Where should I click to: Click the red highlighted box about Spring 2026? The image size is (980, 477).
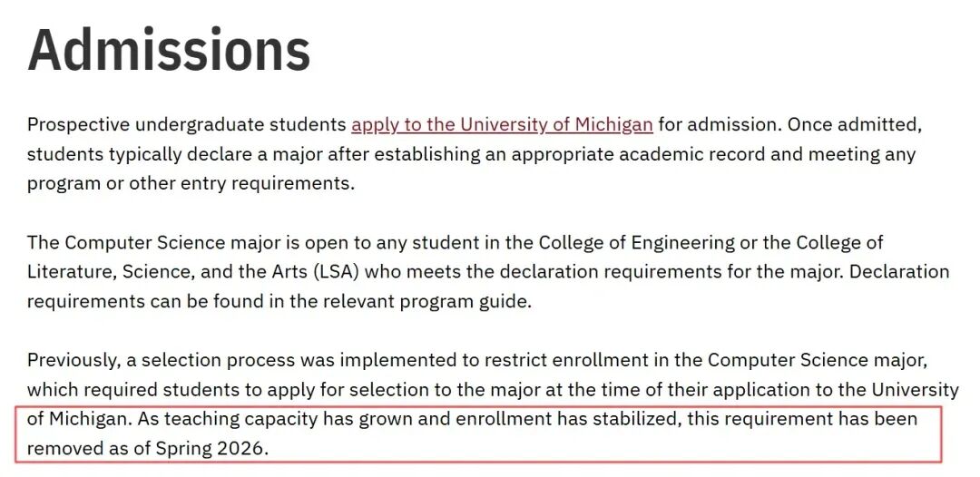click(x=478, y=434)
